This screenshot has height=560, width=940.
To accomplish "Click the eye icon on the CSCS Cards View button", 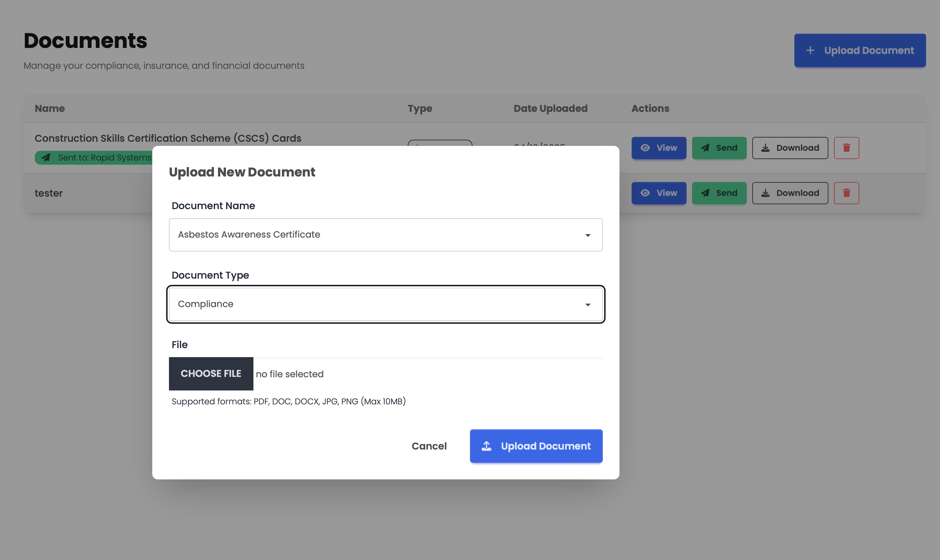I will (x=646, y=148).
